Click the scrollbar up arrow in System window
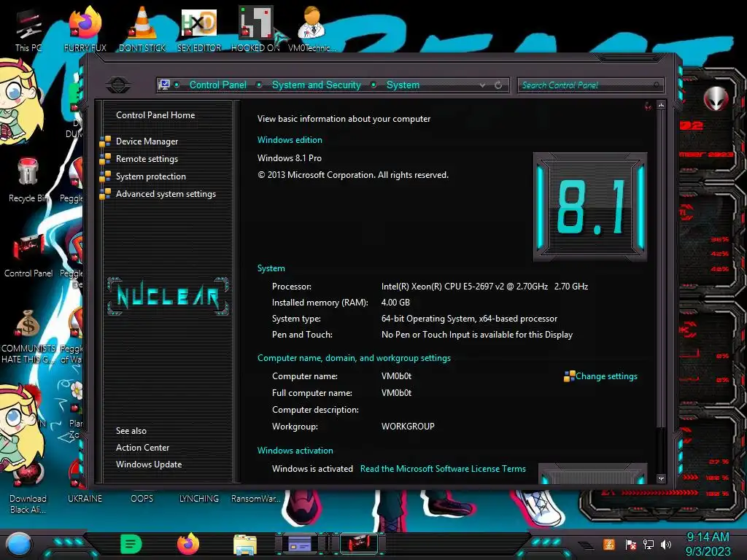Image resolution: width=747 pixels, height=560 pixels. (x=661, y=105)
